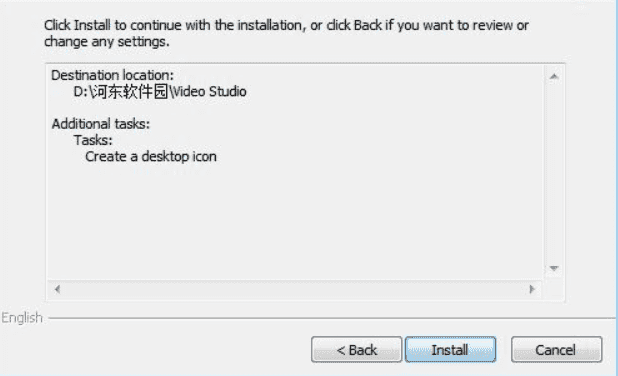Click the "Click Install to continue" instruction text

pos(286,25)
